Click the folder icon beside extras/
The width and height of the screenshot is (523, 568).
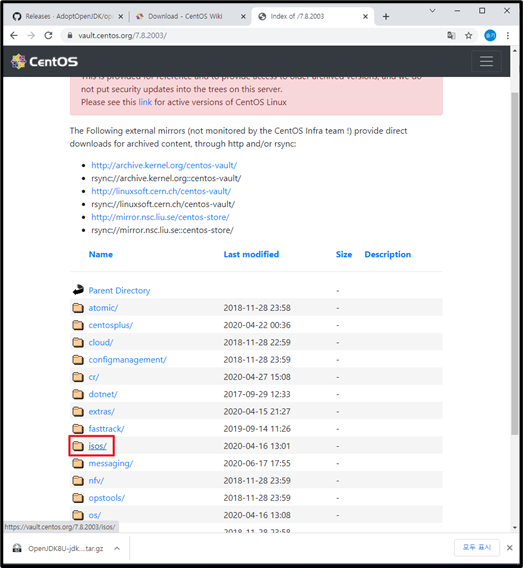point(78,412)
